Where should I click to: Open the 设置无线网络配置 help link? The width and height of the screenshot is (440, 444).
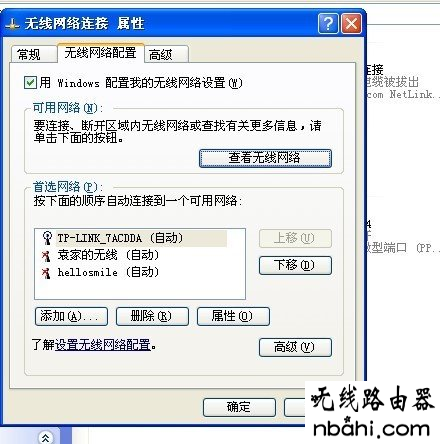(x=103, y=345)
